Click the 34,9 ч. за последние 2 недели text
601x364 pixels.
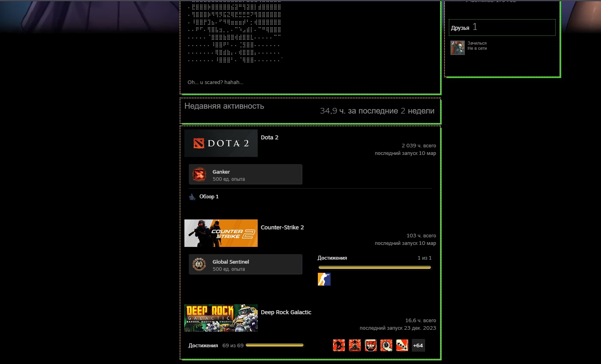pos(377,111)
